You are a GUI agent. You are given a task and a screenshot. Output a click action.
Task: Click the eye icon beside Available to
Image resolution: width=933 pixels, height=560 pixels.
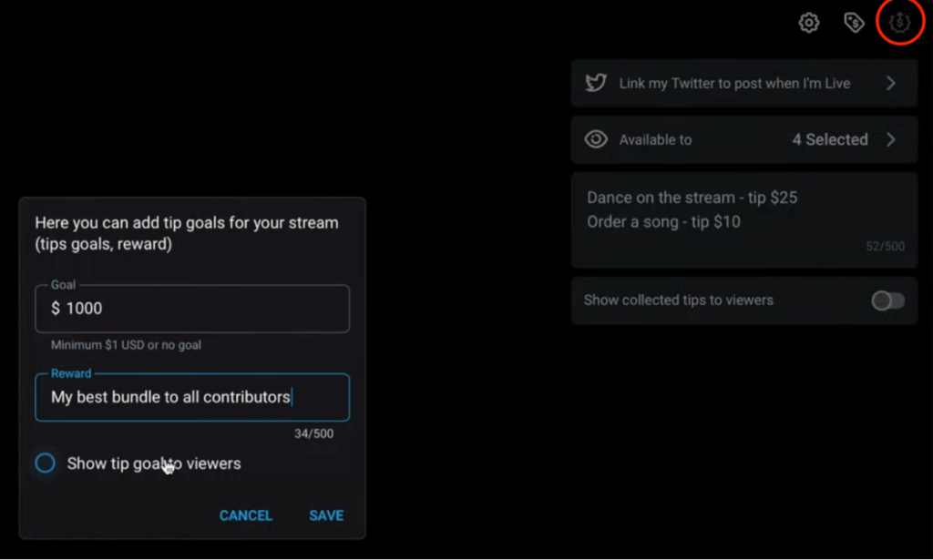[x=596, y=139]
